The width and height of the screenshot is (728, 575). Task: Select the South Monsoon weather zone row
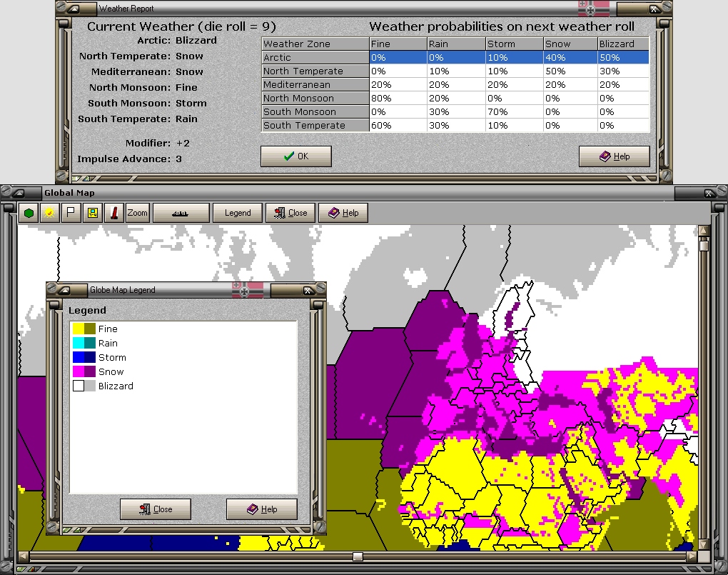[x=315, y=112]
